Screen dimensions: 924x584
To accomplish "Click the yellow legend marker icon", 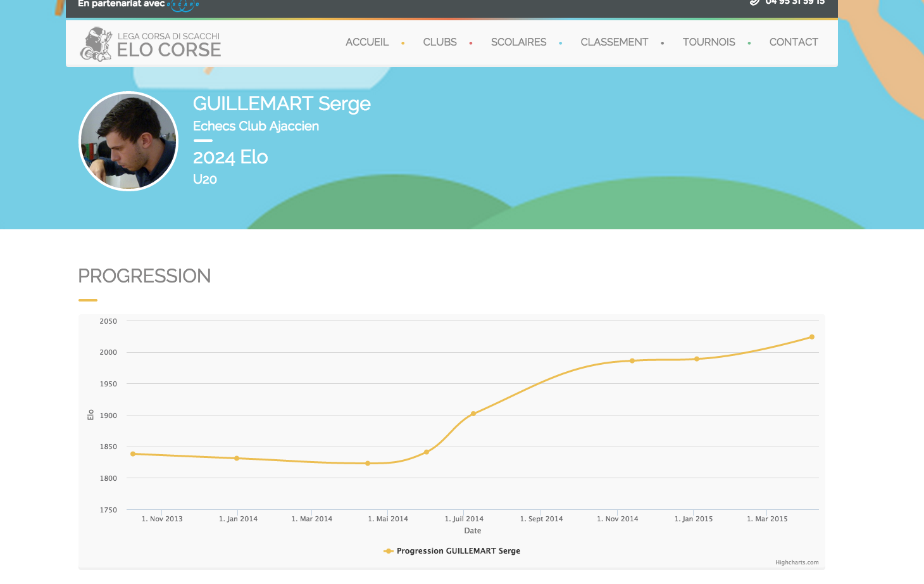I will (x=388, y=551).
